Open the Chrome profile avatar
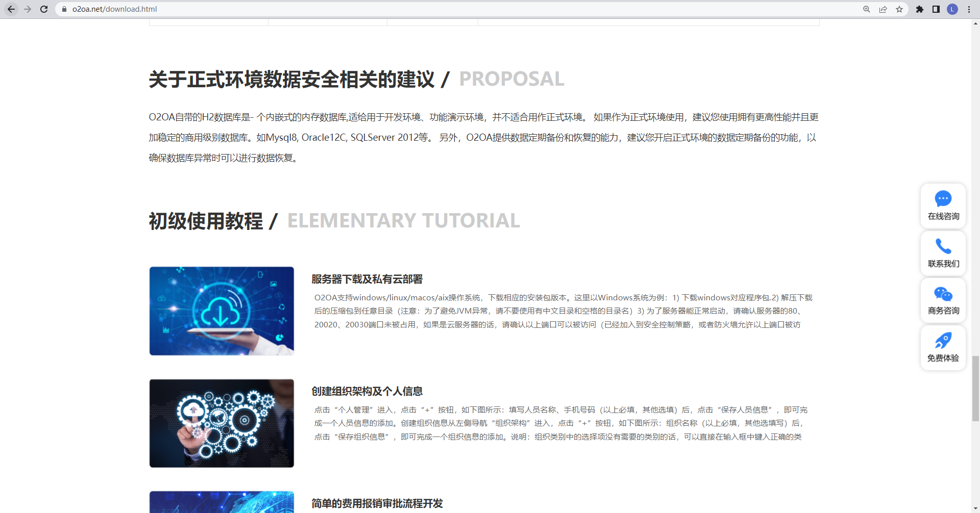Image resolution: width=980 pixels, height=513 pixels. [952, 9]
